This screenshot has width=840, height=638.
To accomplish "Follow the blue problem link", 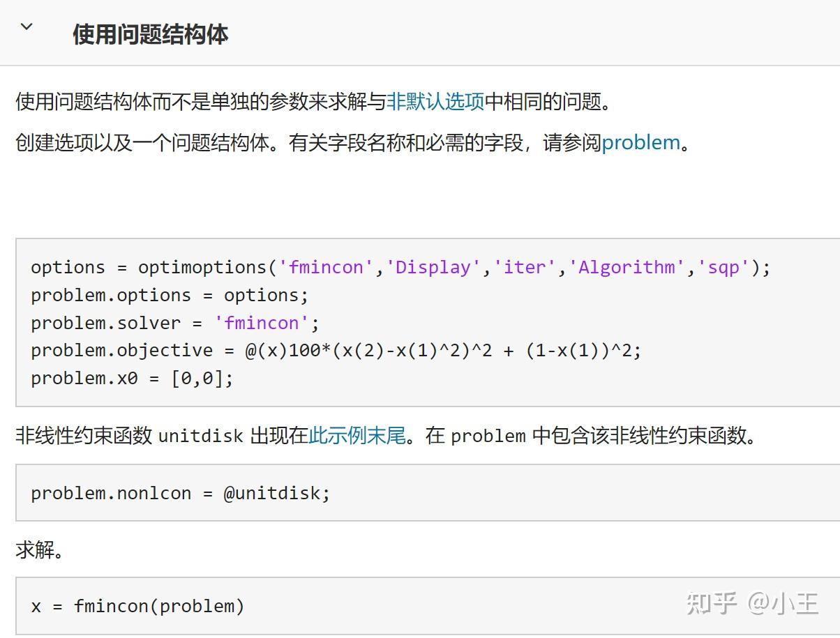I will 640,142.
